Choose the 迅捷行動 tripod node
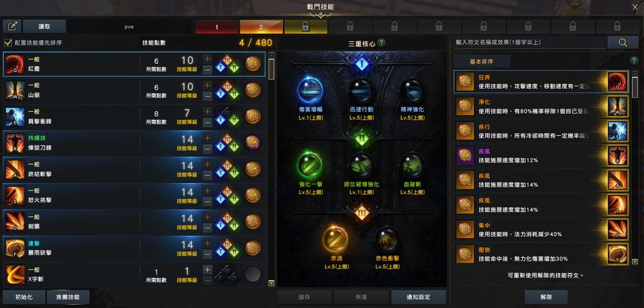This screenshot has width=644, height=308. point(361,90)
